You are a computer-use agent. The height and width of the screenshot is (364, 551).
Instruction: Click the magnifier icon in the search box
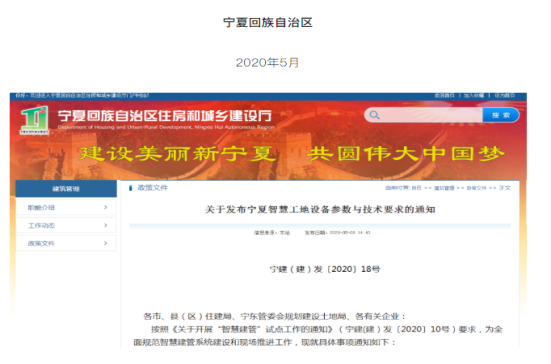coord(375,115)
